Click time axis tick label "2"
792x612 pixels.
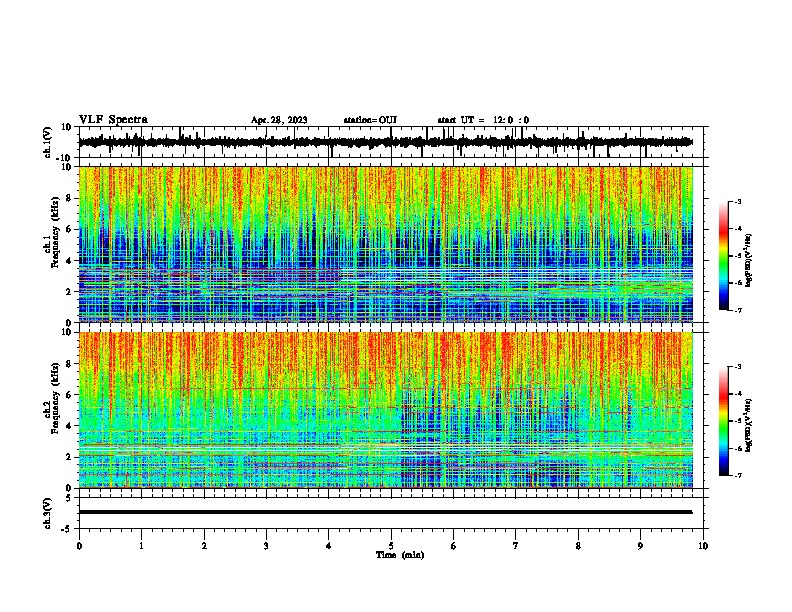[204, 546]
